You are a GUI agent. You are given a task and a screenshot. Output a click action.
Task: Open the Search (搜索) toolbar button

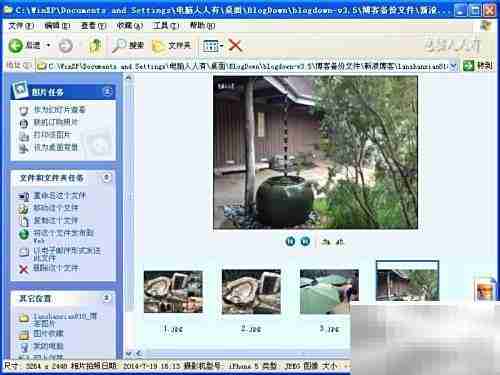[x=128, y=45]
